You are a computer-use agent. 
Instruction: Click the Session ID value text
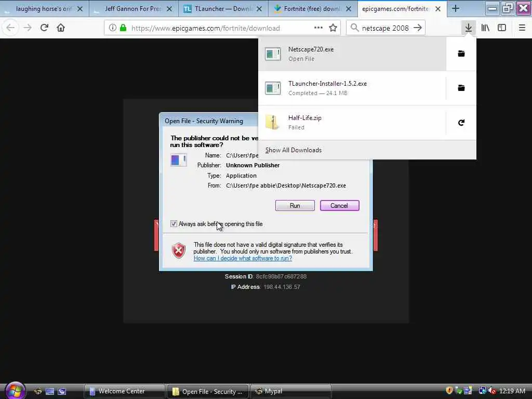[x=281, y=276]
